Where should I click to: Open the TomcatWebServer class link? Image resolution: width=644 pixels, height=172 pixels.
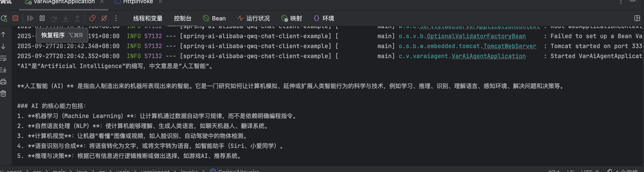pyautogui.click(x=510, y=46)
